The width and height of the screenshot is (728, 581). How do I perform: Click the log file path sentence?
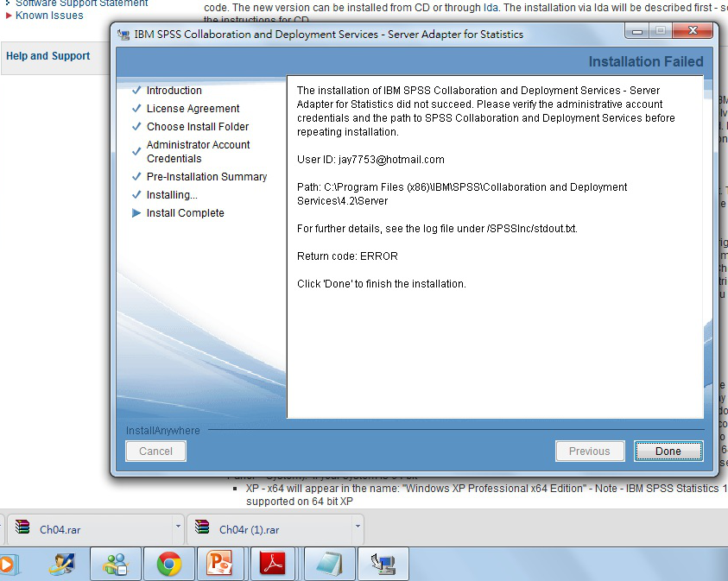(x=437, y=229)
